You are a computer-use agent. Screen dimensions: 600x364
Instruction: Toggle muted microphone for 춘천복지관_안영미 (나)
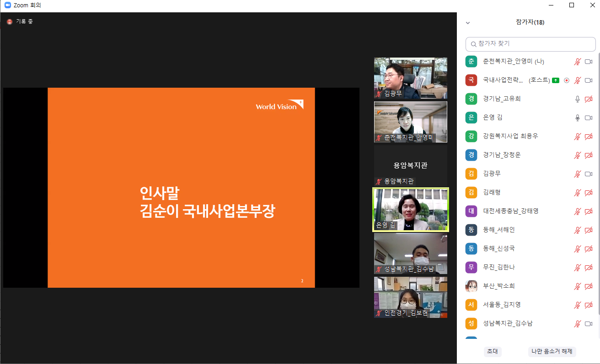coord(578,62)
